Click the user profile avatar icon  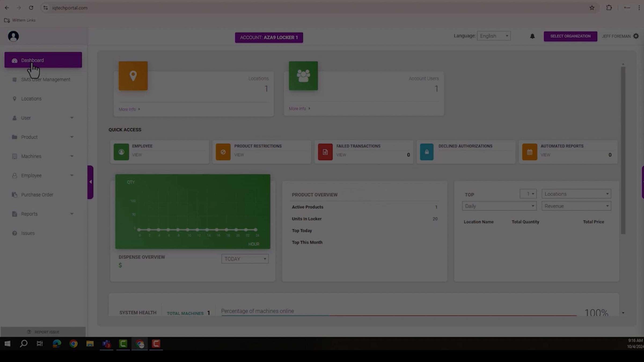13,36
